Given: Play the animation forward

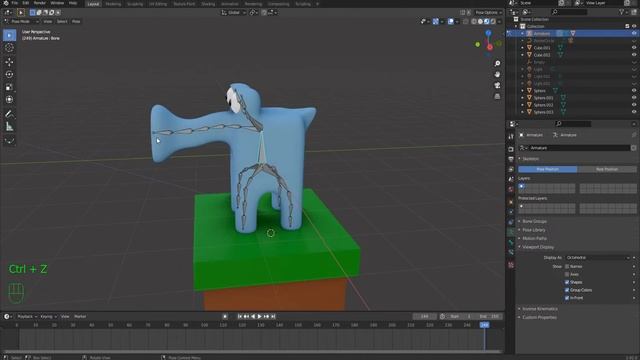Looking at the screenshot, I should pos(260,316).
